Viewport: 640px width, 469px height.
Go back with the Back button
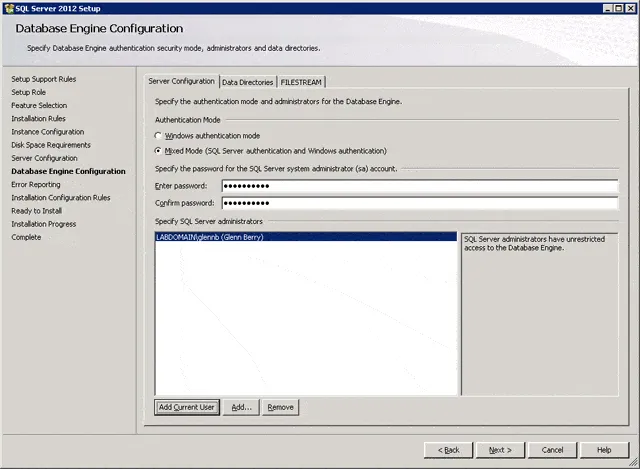(449, 450)
